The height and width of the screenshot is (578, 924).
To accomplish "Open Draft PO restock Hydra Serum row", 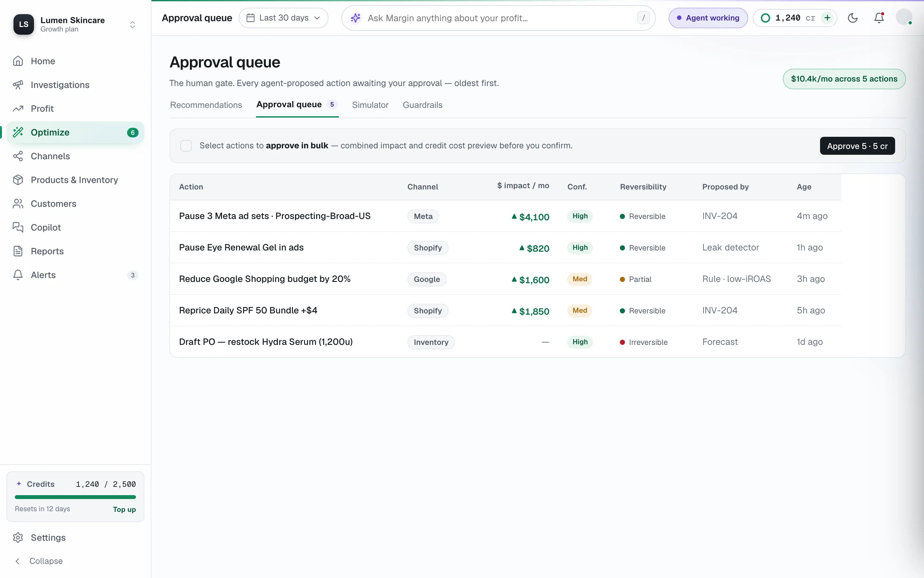I will point(505,342).
